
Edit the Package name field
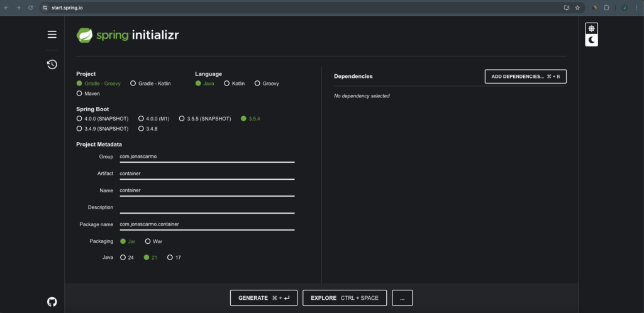coord(207,224)
